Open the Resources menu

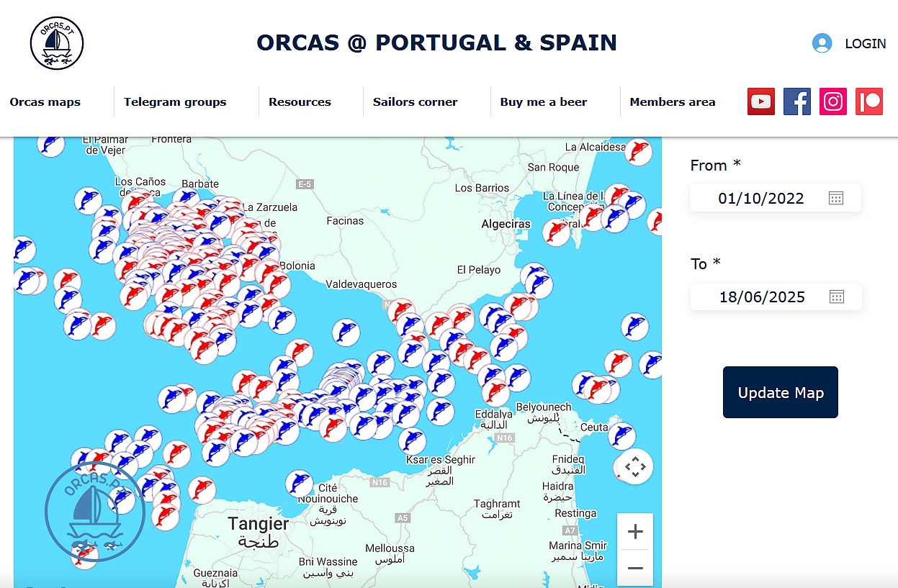[300, 102]
